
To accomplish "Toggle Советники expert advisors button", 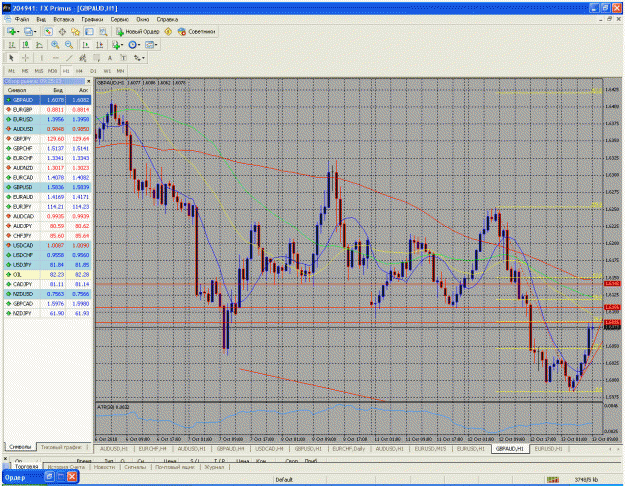I will coord(197,31).
